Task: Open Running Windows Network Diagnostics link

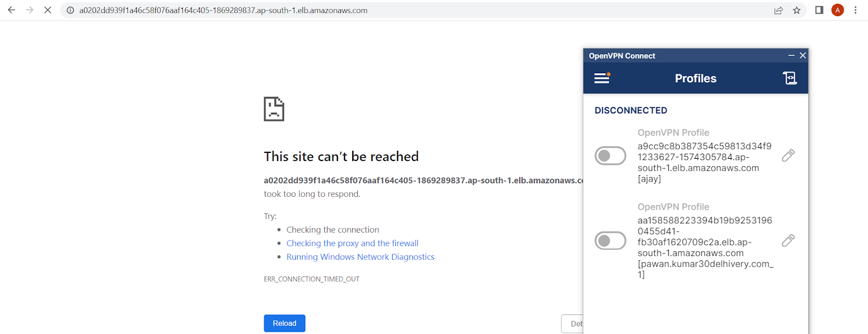Action: coord(360,257)
